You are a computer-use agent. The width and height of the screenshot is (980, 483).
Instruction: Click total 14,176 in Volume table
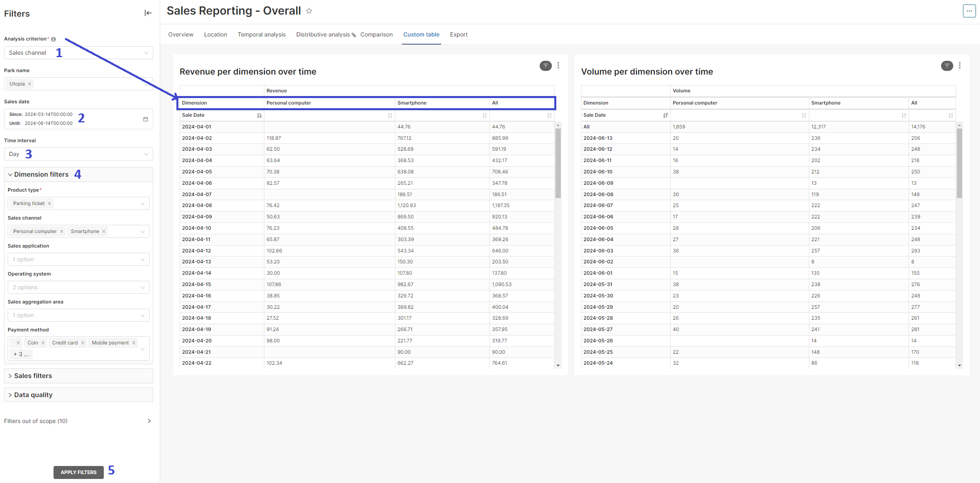918,127
